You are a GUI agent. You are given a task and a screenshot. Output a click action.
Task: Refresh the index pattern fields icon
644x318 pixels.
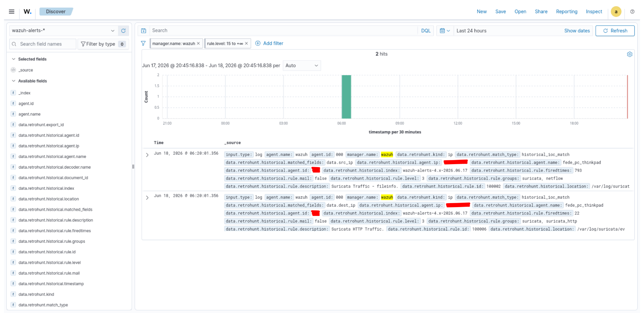click(124, 31)
